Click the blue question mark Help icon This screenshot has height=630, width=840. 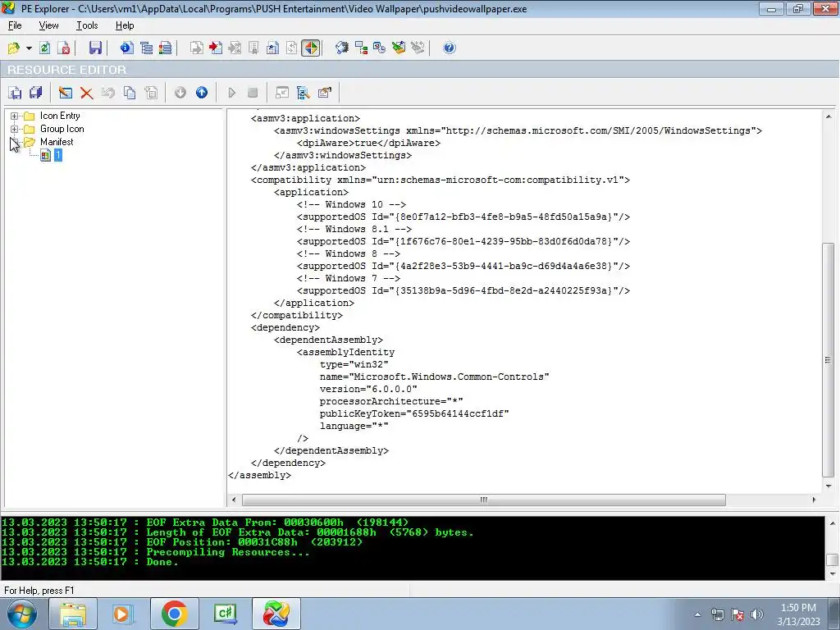[450, 48]
